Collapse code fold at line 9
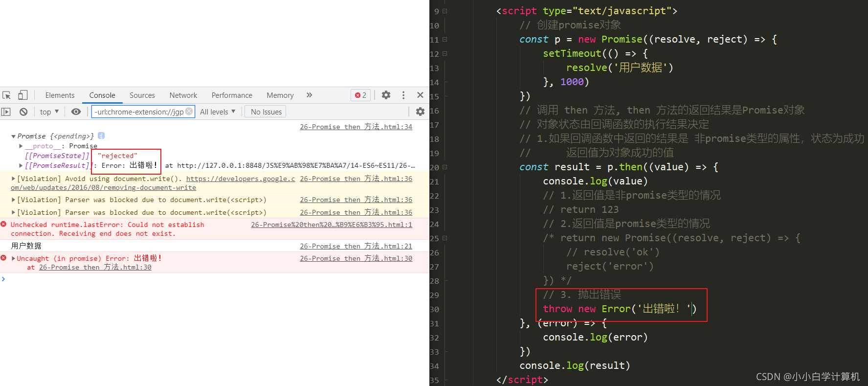 click(x=445, y=11)
